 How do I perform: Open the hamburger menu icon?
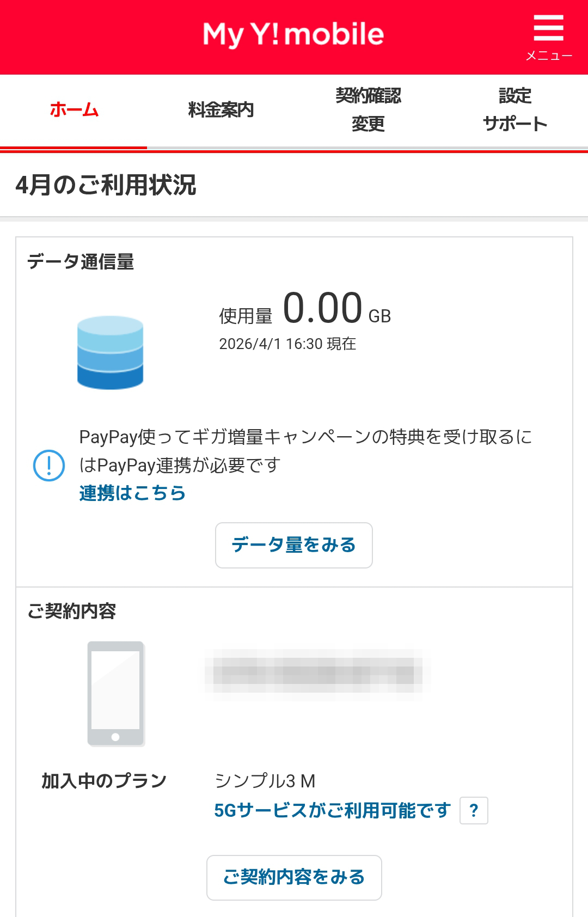coord(548,28)
